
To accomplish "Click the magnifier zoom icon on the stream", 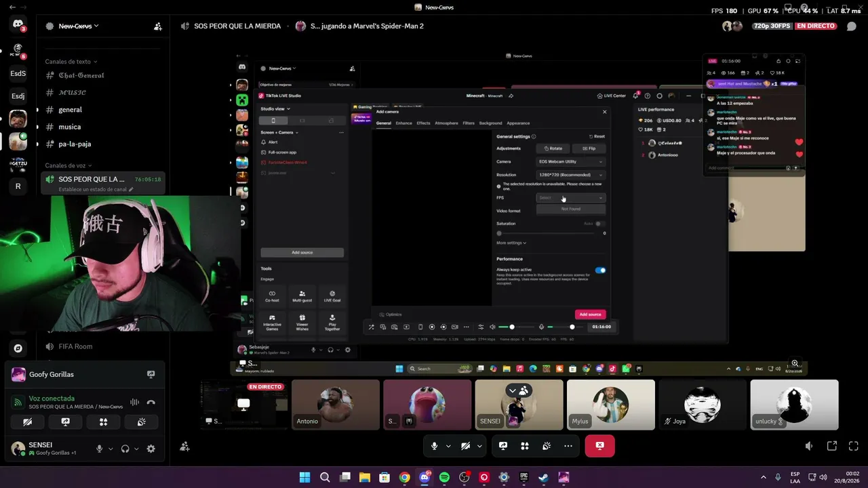I will coord(795,363).
